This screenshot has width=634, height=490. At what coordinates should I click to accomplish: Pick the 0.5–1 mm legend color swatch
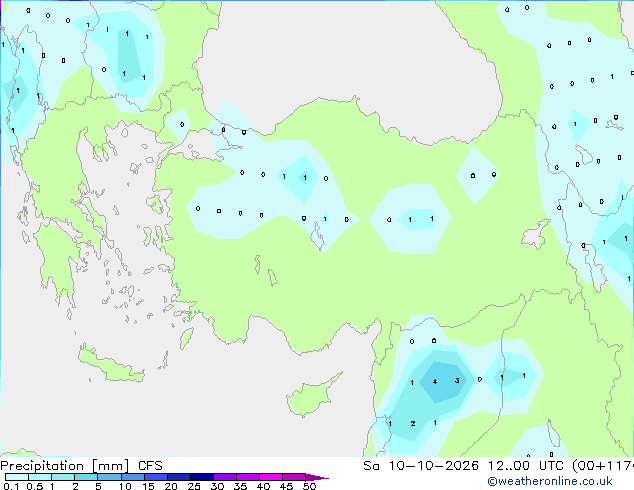40,477
